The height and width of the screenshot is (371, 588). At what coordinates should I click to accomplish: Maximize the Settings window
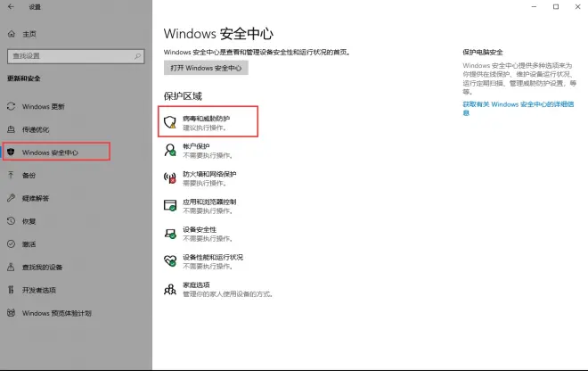(556, 7)
